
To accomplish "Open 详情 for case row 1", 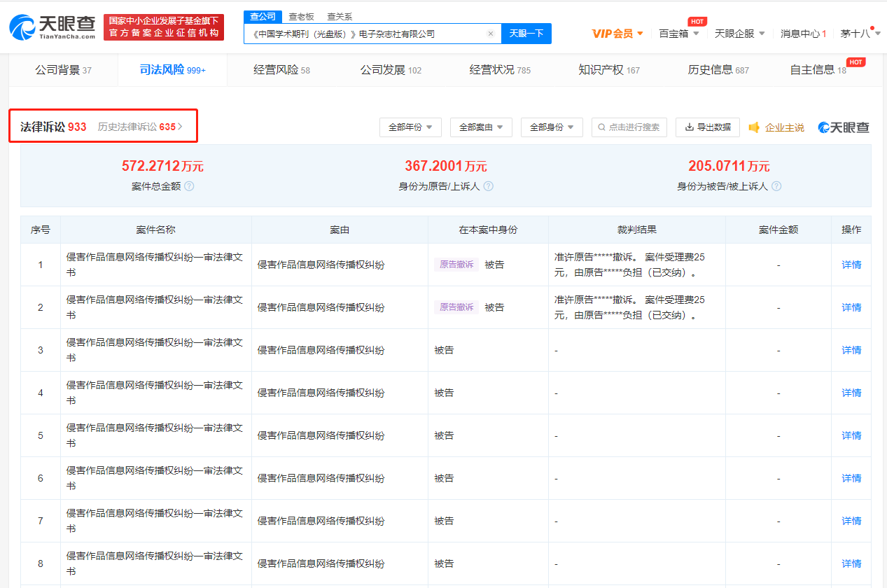I will pos(851,265).
